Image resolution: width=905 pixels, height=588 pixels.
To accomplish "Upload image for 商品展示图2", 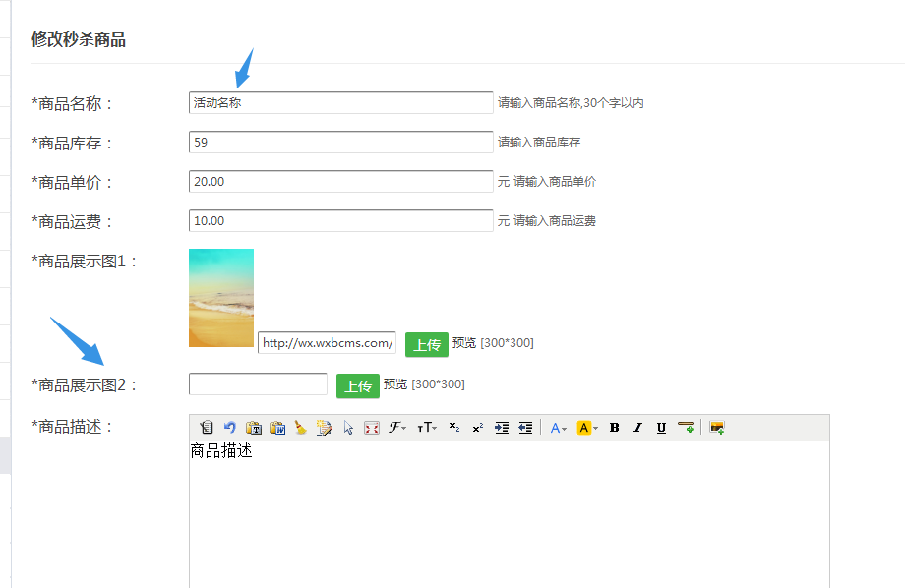I will point(358,386).
